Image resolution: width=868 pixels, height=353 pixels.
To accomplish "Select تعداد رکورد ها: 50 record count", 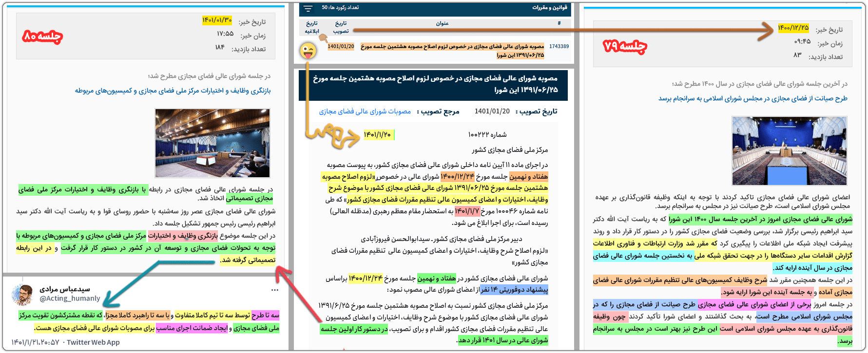I will coord(340,8).
